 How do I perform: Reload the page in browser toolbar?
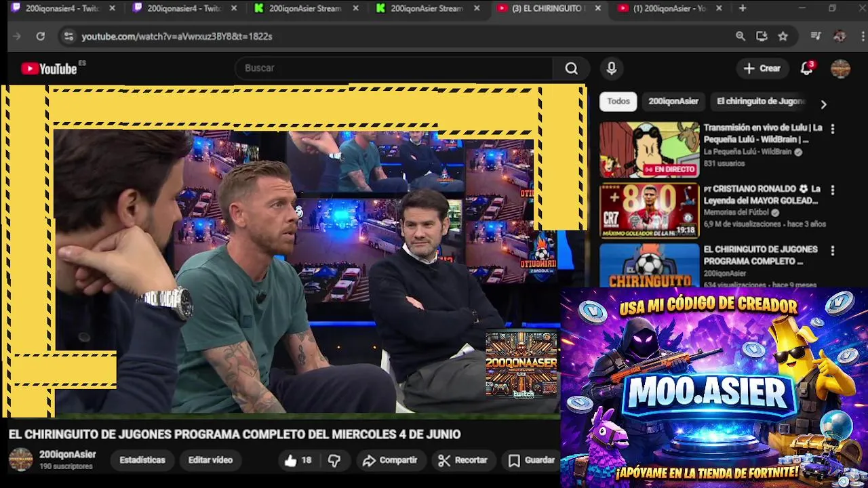tap(41, 36)
